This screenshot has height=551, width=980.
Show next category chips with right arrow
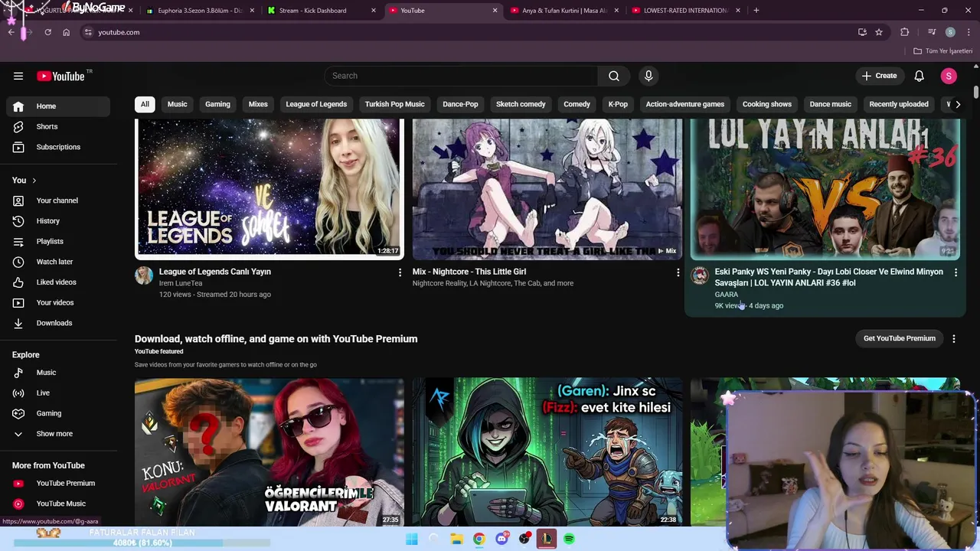(x=957, y=104)
